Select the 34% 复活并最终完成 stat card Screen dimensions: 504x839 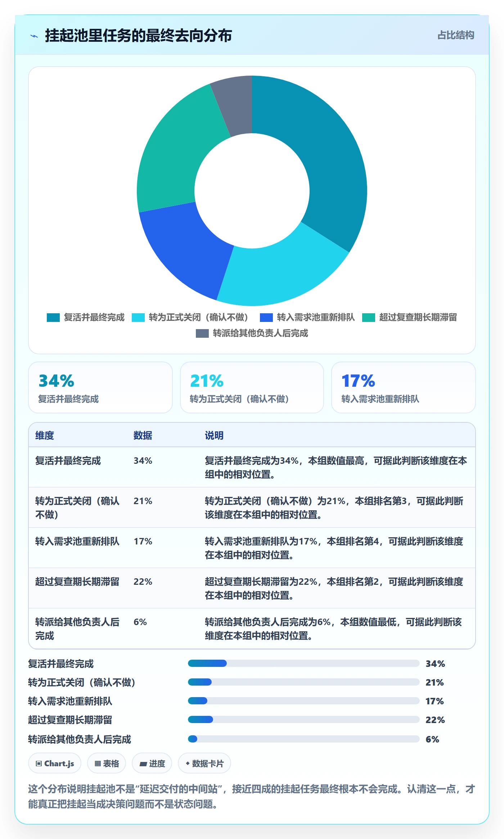100,387
